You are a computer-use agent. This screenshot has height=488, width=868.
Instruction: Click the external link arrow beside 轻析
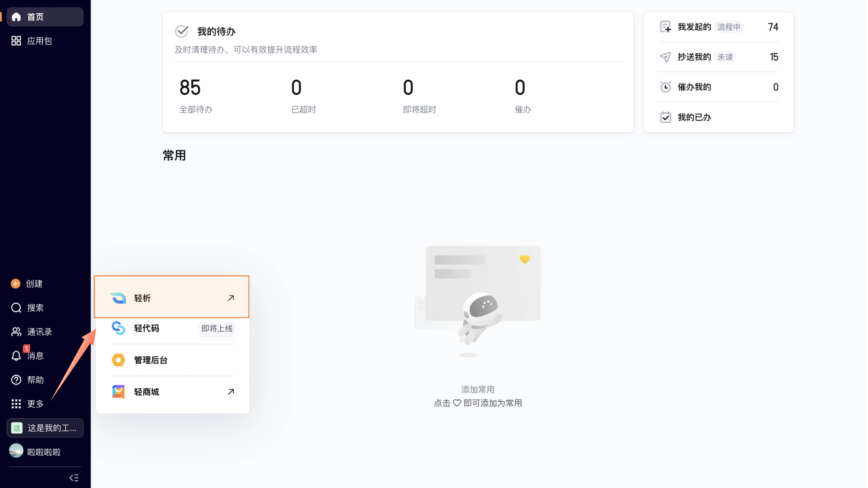(231, 298)
